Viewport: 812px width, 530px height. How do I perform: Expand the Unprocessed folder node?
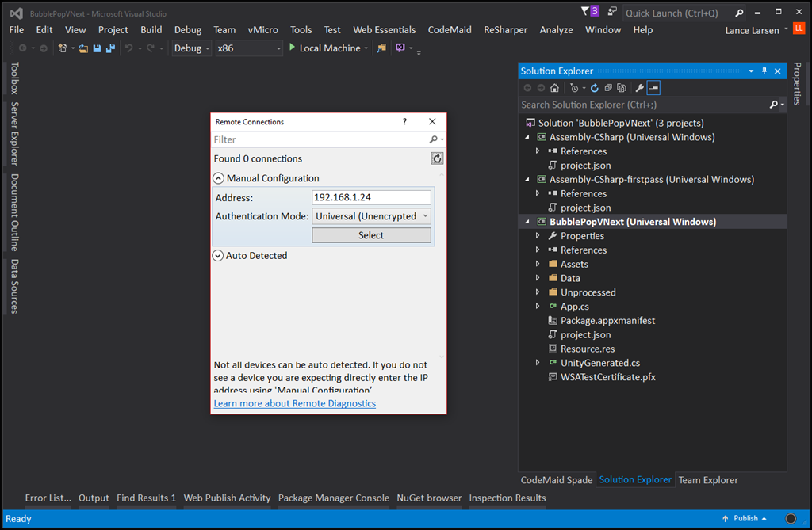coord(538,292)
